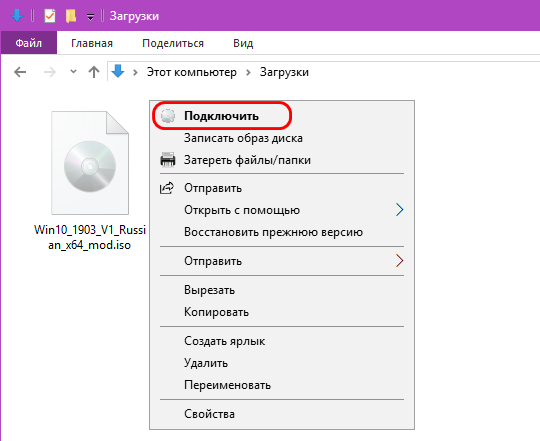Open recent locations dropdown chevron
540x441 pixels.
tap(73, 72)
